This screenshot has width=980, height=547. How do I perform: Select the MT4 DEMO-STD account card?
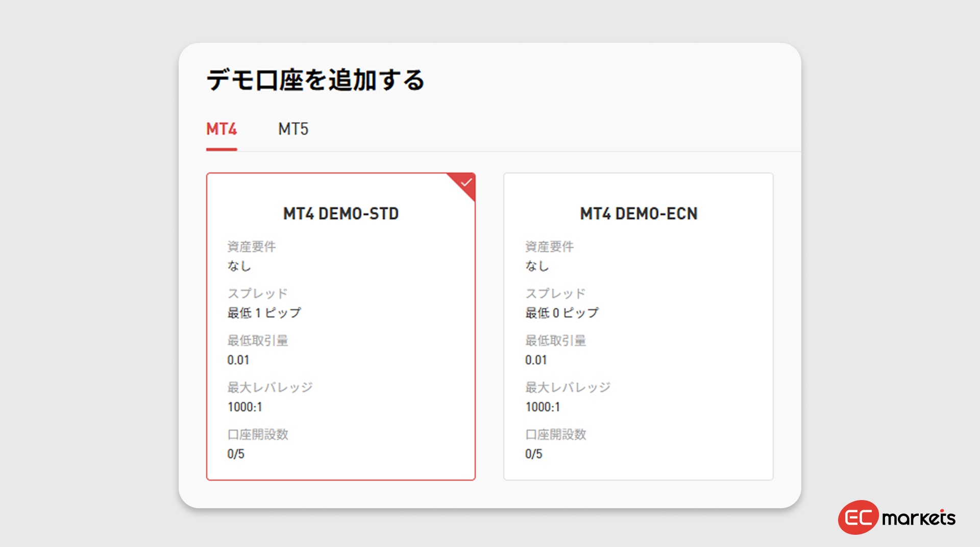(x=341, y=327)
